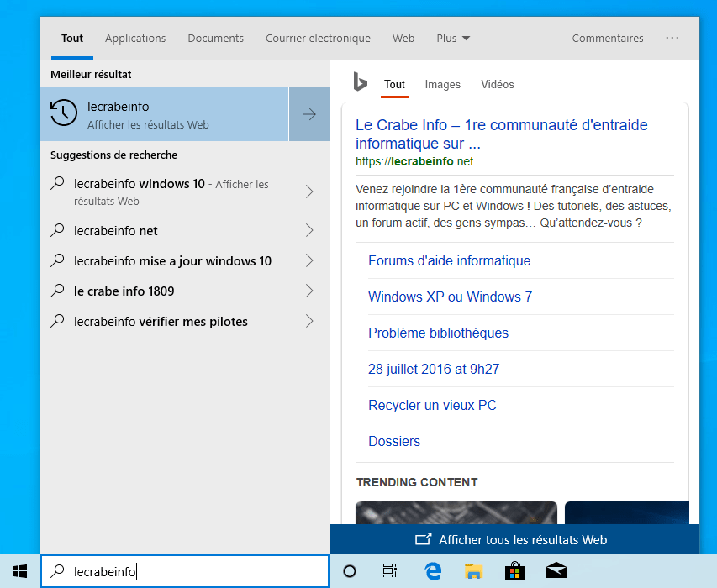This screenshot has width=717, height=588.
Task: Open the Dossiers link
Action: (x=394, y=441)
